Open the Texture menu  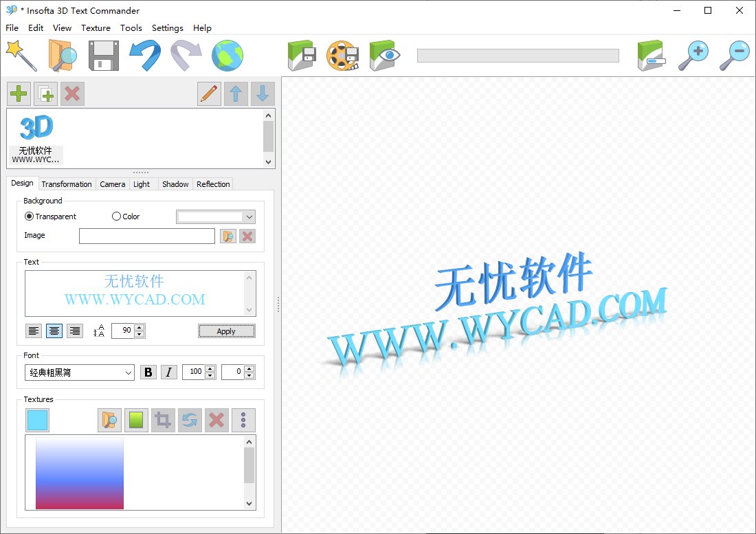(96, 28)
